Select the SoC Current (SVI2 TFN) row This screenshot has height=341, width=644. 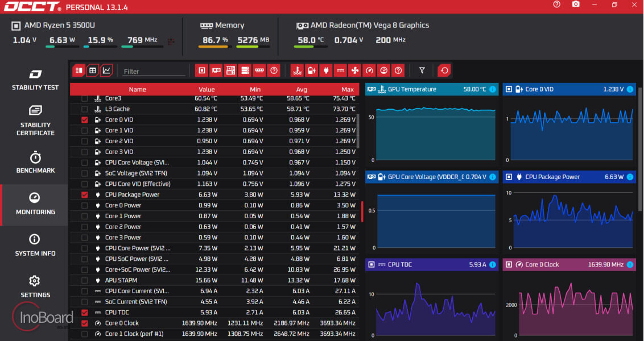(x=214, y=302)
